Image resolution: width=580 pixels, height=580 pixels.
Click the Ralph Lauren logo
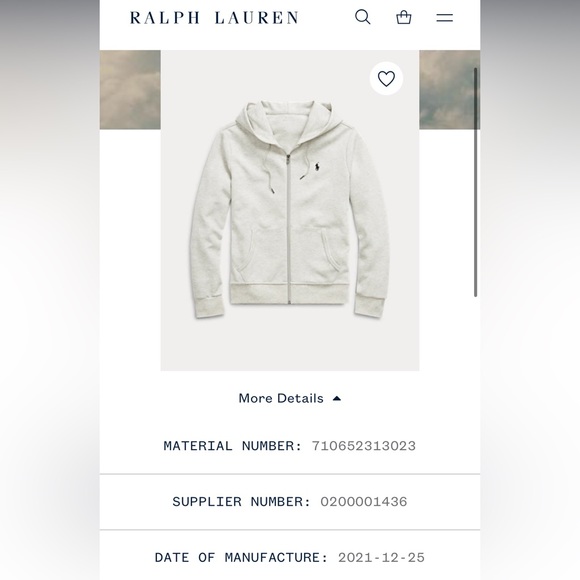tap(214, 18)
